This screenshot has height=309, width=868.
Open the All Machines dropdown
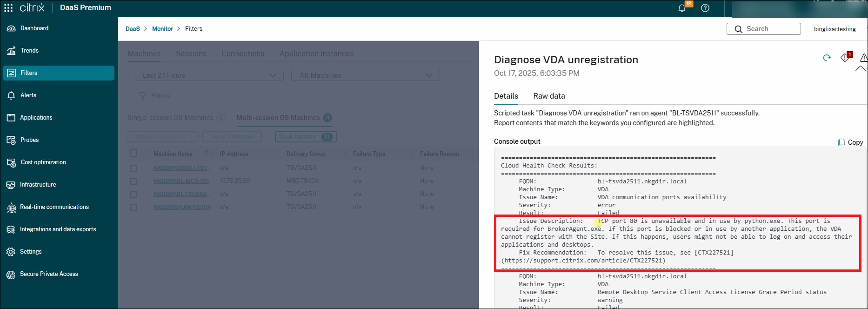click(366, 75)
